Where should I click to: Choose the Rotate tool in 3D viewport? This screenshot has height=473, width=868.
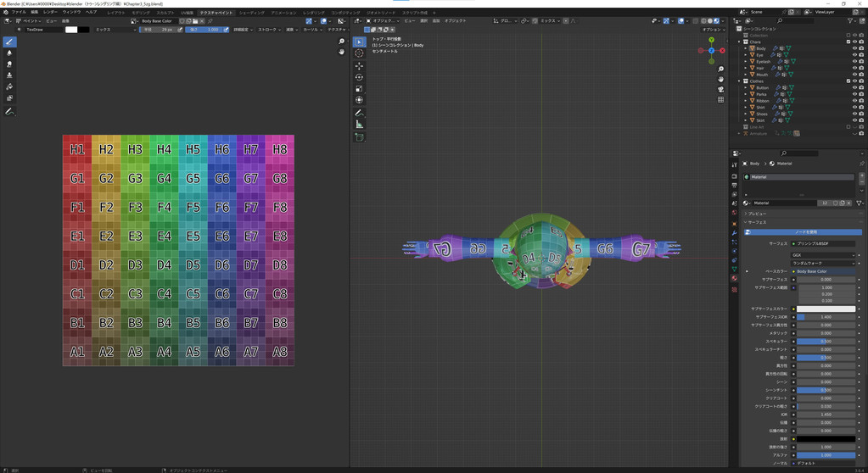click(x=359, y=77)
